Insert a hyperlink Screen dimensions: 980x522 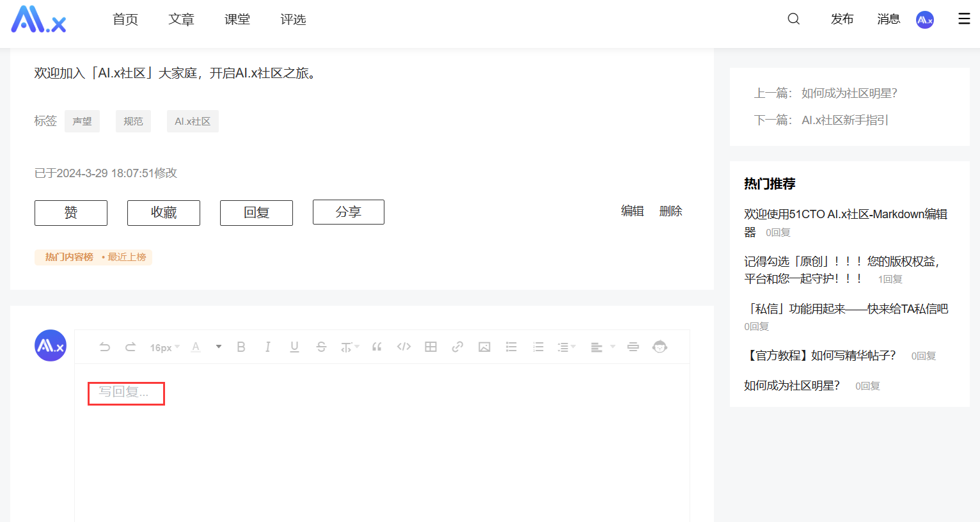click(457, 347)
